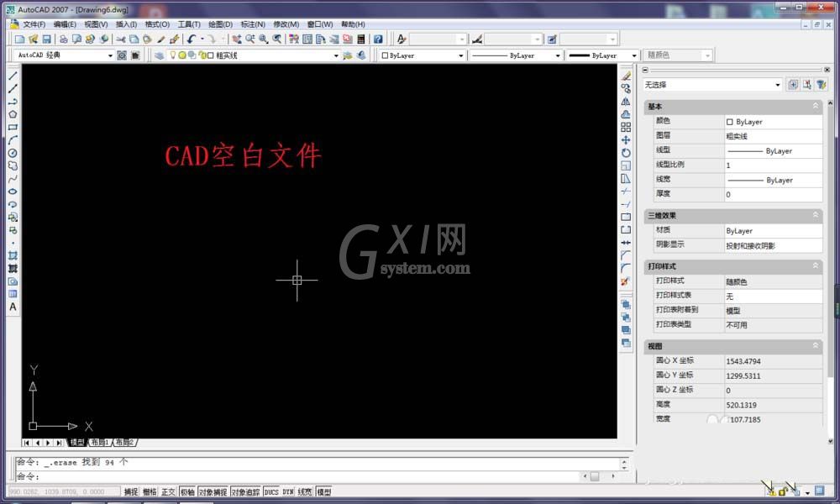Click the 模型 button in status bar

click(324, 491)
